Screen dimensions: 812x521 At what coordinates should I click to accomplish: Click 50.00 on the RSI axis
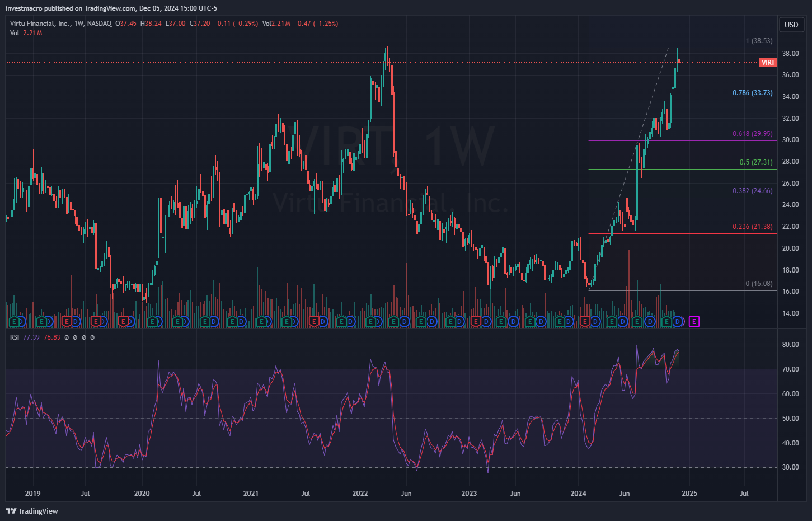coord(790,419)
